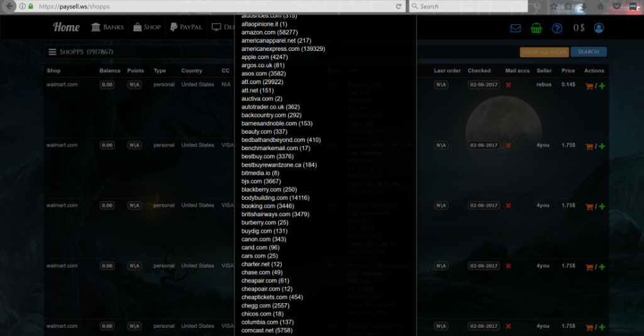Select bestbuy.com (3376) from list
The height and width of the screenshot is (336, 644).
click(267, 156)
